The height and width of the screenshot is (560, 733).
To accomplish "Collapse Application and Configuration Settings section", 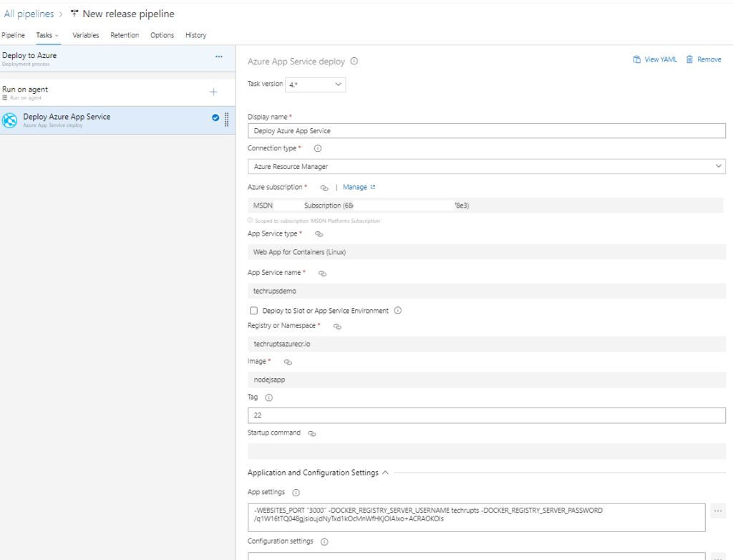I will (385, 473).
